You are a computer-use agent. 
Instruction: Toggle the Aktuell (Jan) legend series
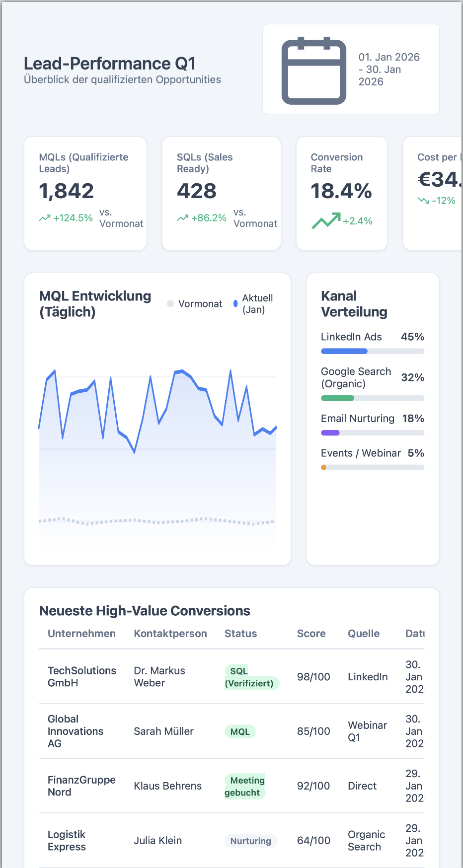(253, 304)
